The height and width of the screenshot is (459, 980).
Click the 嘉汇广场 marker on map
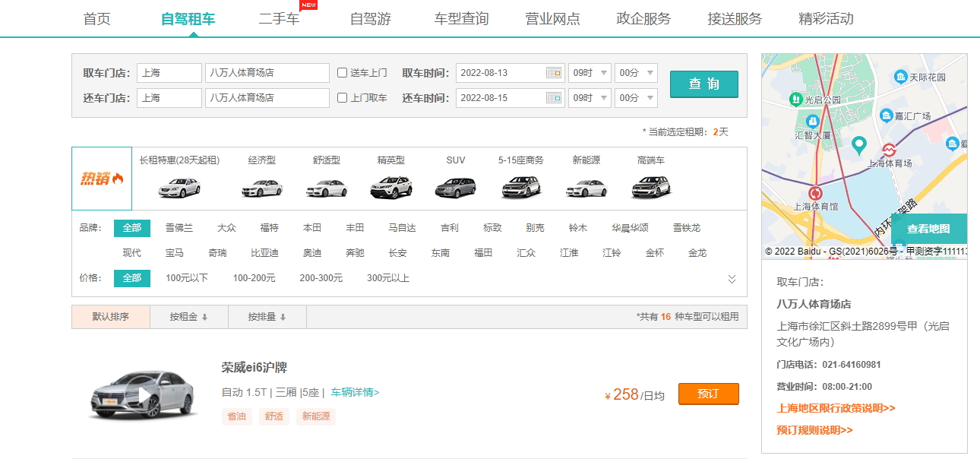[x=887, y=116]
